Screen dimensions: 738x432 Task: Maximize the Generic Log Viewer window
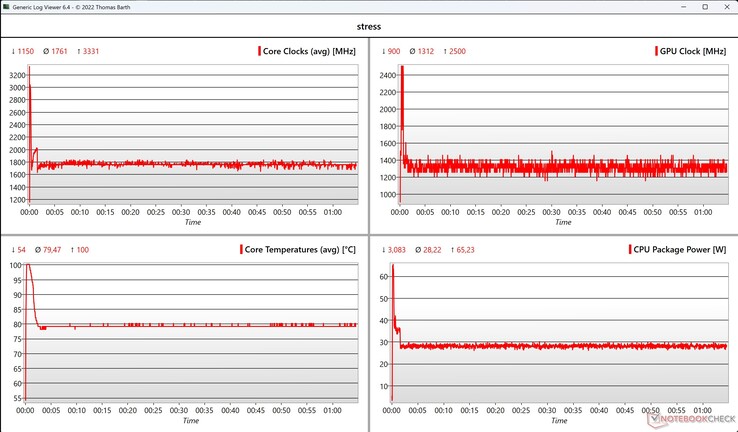(705, 7)
